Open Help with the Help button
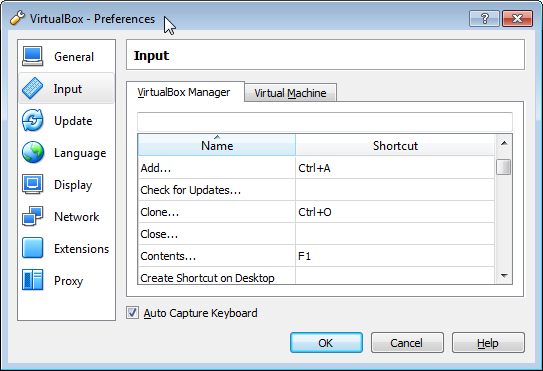 click(x=488, y=343)
